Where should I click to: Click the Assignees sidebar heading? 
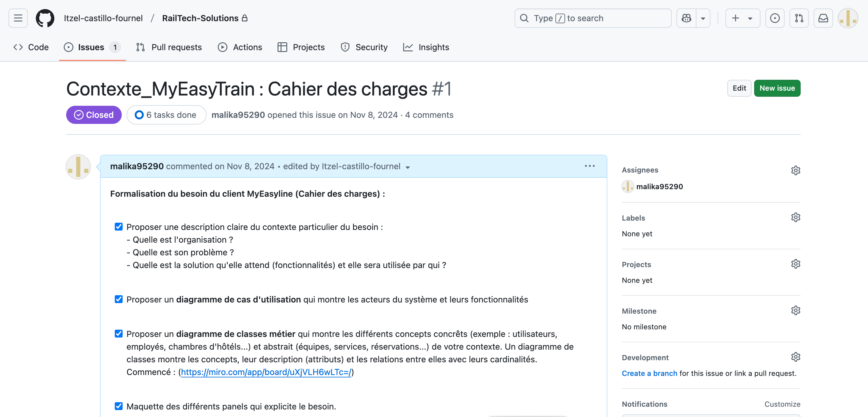point(640,170)
